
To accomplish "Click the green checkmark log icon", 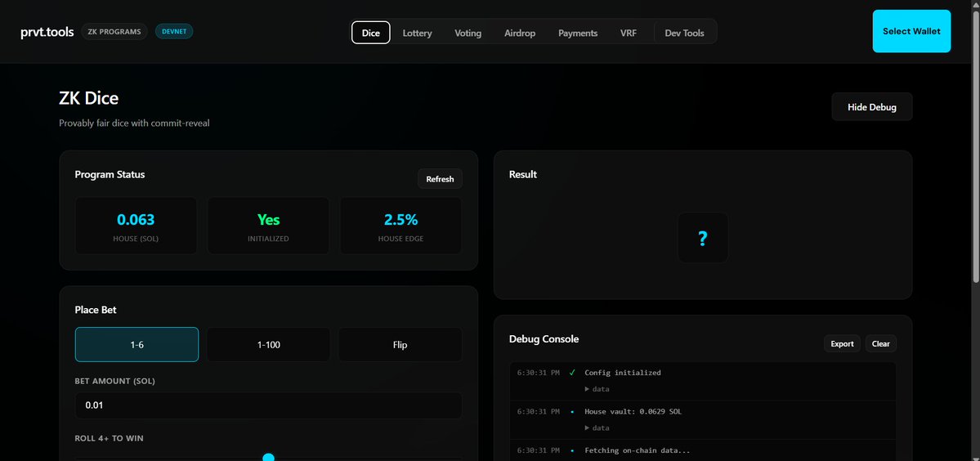I will point(572,372).
